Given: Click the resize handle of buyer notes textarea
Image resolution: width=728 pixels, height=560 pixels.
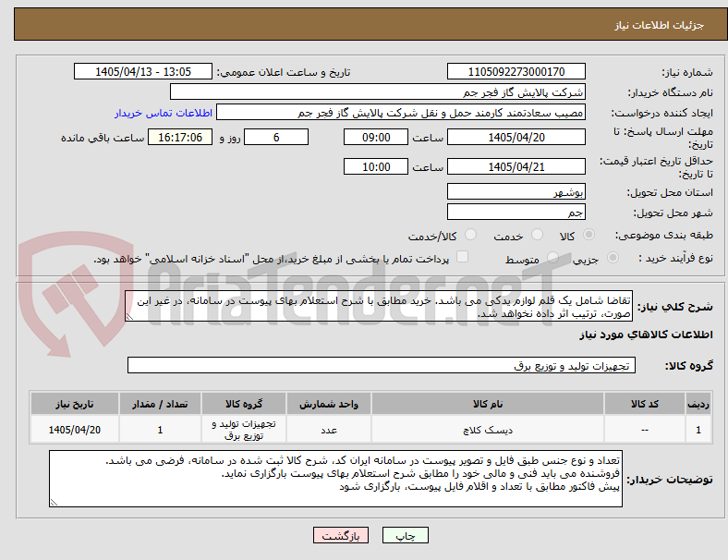Looking at the screenshot, I should coord(54,503).
